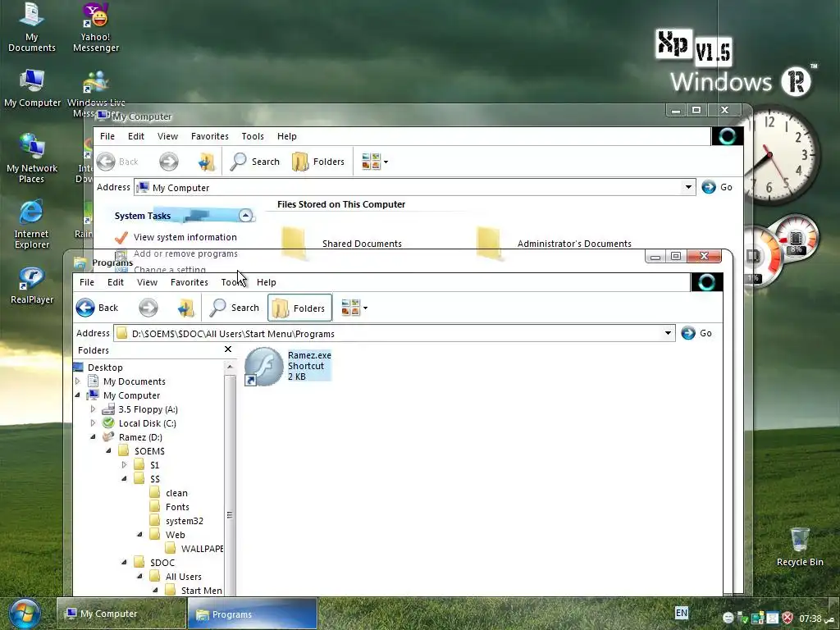Select the Ramez.exe shortcut icon
The width and height of the screenshot is (840, 630).
tap(263, 366)
